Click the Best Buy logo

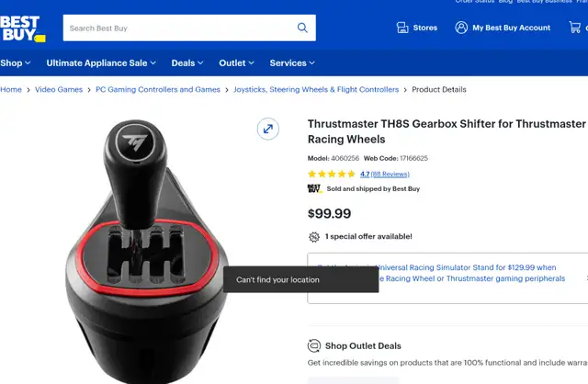pyautogui.click(x=22, y=28)
